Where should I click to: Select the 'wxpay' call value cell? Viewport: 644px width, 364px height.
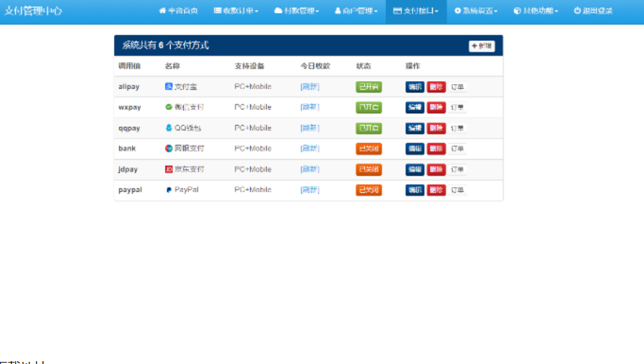tap(130, 107)
